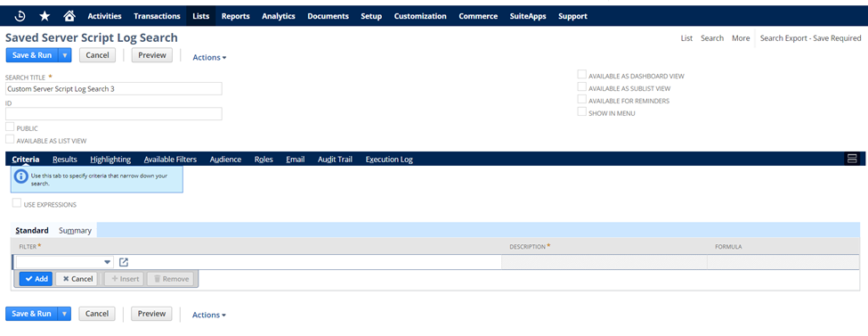Click the Add filter row button

(36, 279)
